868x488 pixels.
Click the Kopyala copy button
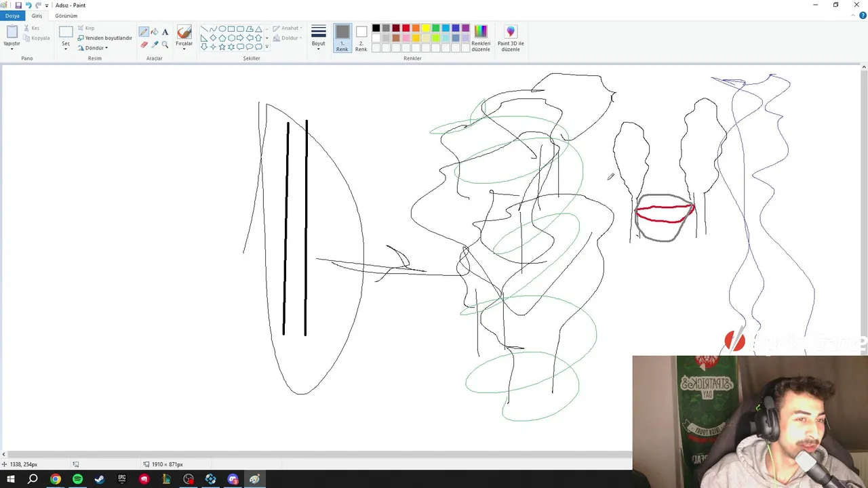click(37, 38)
